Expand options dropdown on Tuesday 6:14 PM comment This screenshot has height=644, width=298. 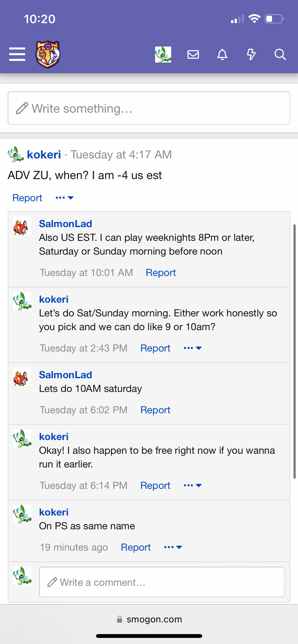point(193,485)
